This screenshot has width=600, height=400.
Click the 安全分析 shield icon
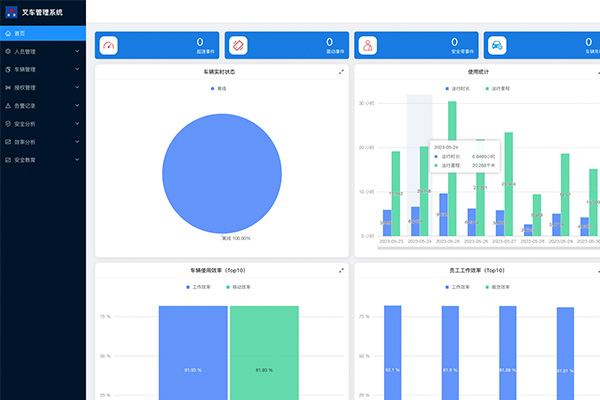click(8, 124)
